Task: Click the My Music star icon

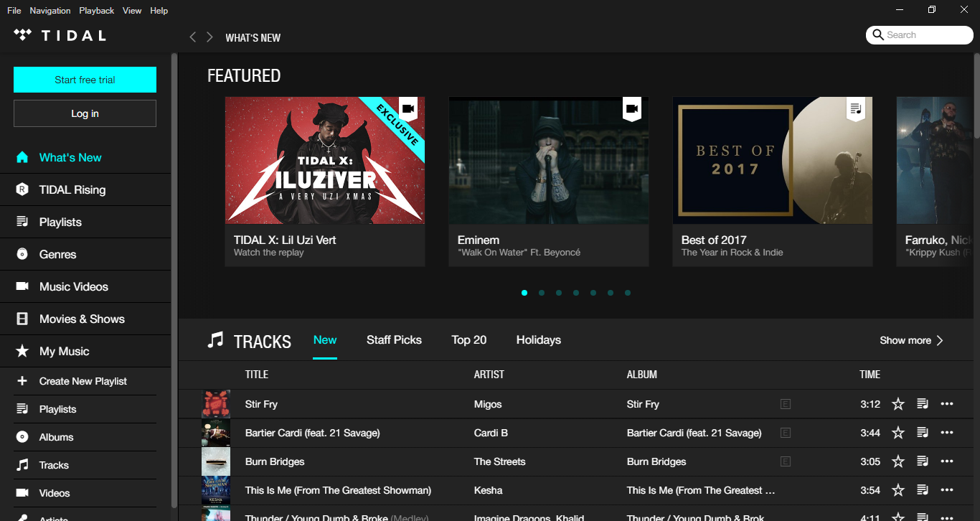Action: coord(22,351)
